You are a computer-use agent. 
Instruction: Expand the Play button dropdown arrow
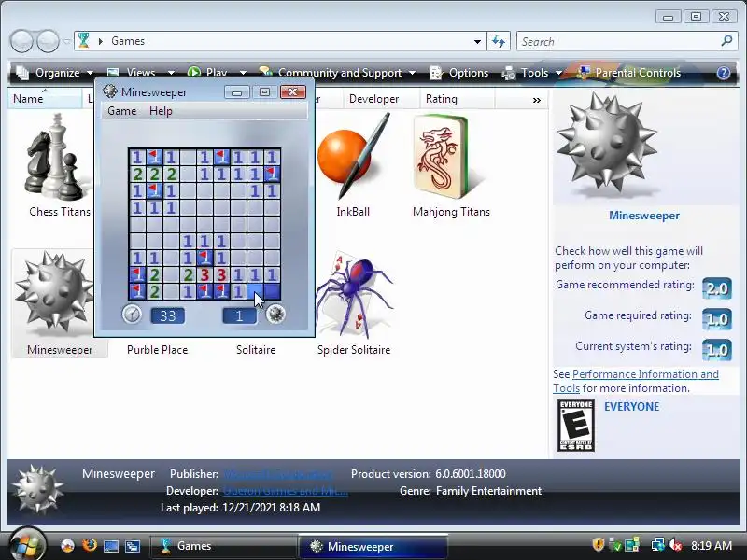(x=243, y=73)
